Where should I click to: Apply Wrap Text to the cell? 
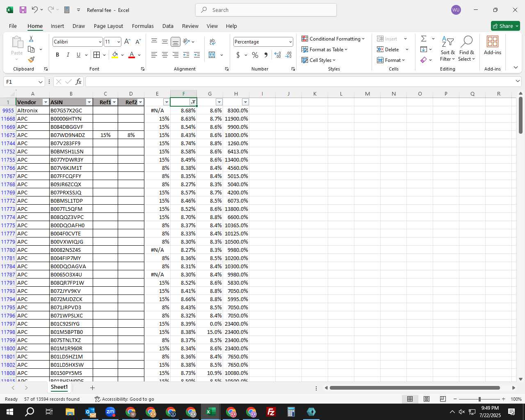pyautogui.click(x=212, y=41)
